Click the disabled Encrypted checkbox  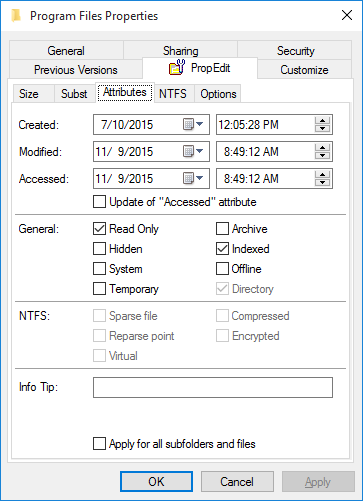222,336
